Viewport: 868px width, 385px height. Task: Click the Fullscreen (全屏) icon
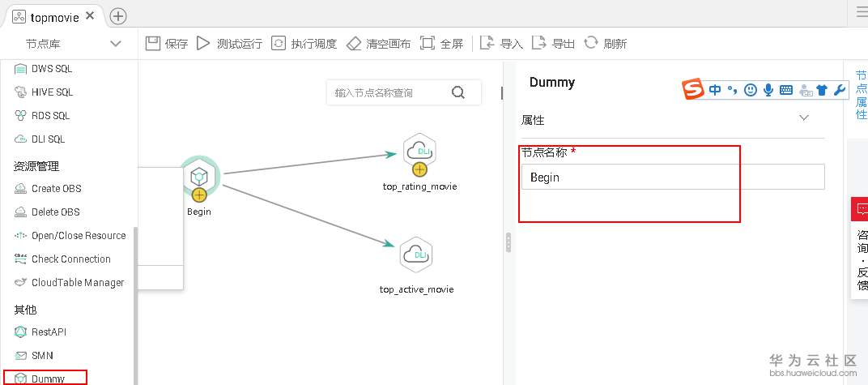[428, 43]
